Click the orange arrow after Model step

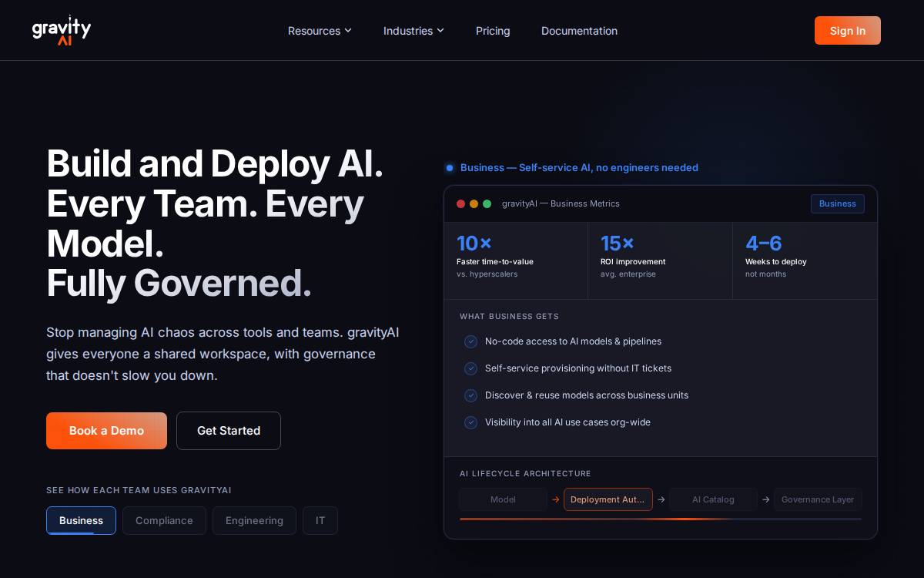pyautogui.click(x=556, y=499)
